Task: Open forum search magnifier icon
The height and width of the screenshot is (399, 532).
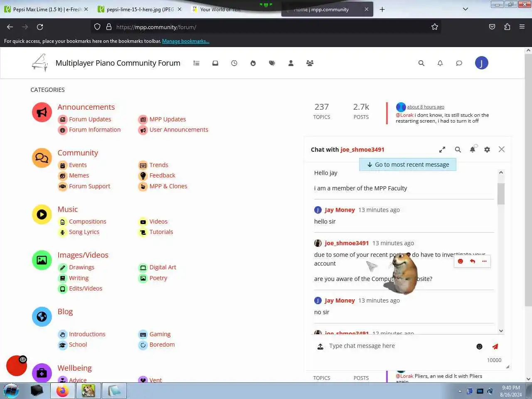Action: 421,63
